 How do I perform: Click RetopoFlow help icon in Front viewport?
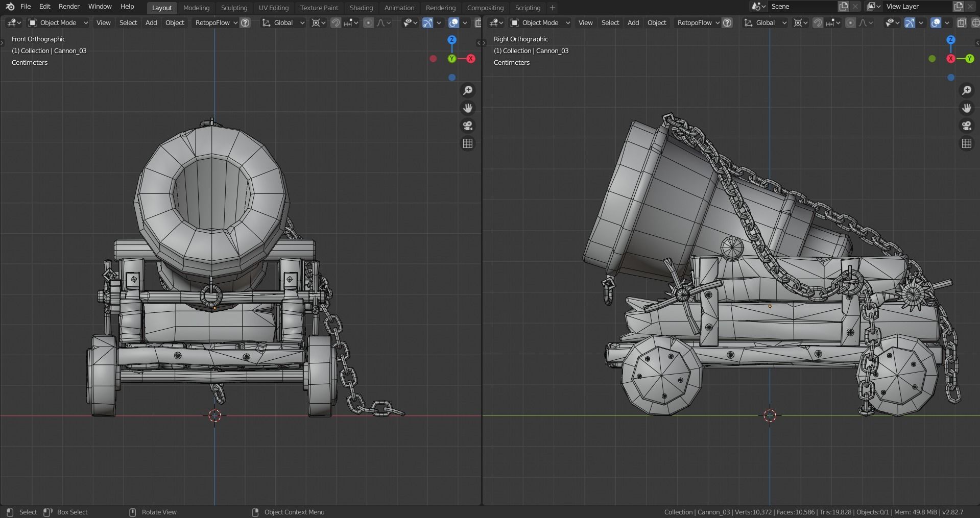click(x=245, y=22)
